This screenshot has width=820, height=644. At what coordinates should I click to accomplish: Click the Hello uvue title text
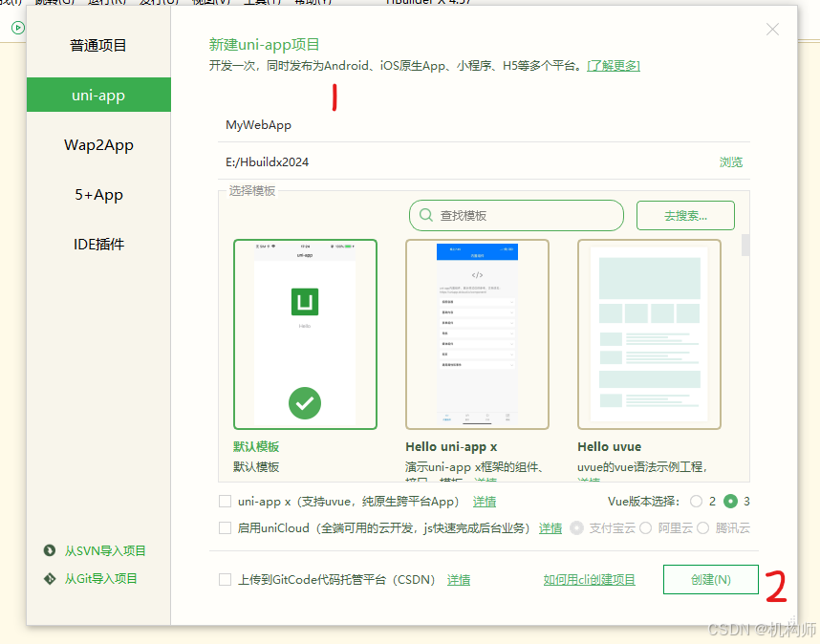tap(609, 447)
